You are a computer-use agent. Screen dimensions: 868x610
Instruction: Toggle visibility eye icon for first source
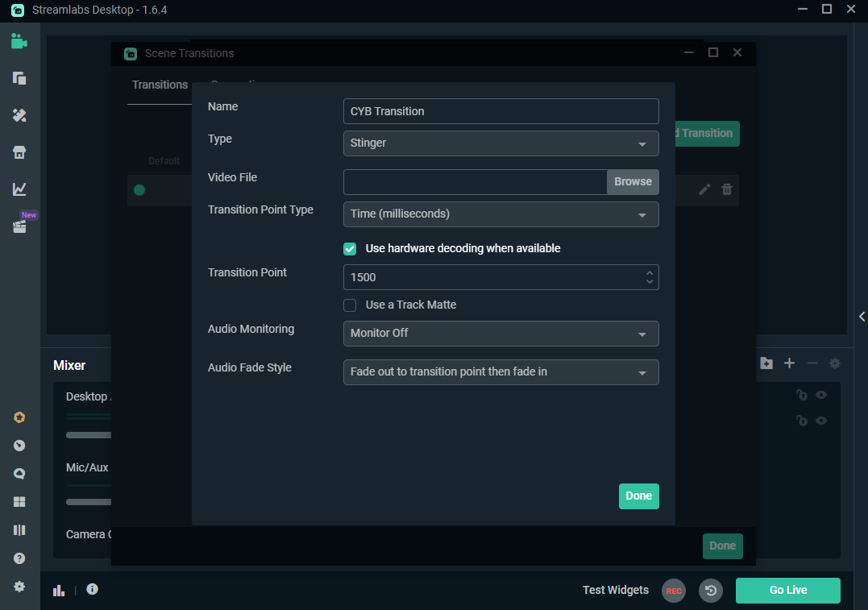pyautogui.click(x=821, y=395)
